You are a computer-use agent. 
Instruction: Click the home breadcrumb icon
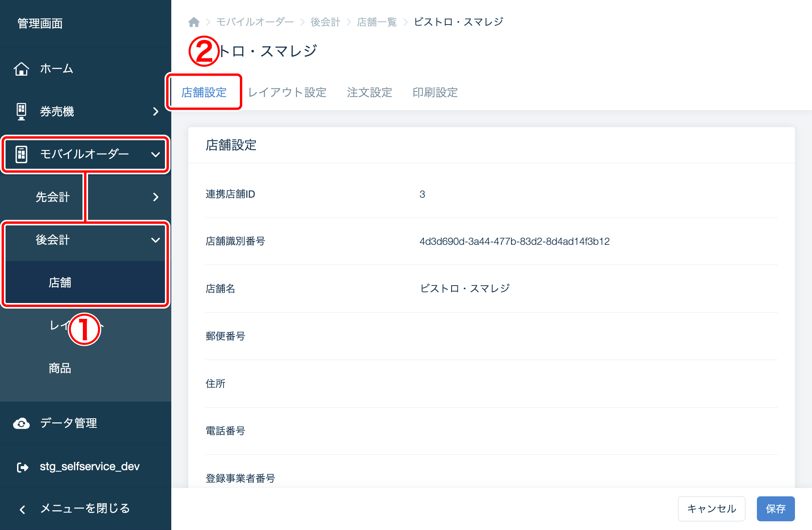click(x=193, y=22)
